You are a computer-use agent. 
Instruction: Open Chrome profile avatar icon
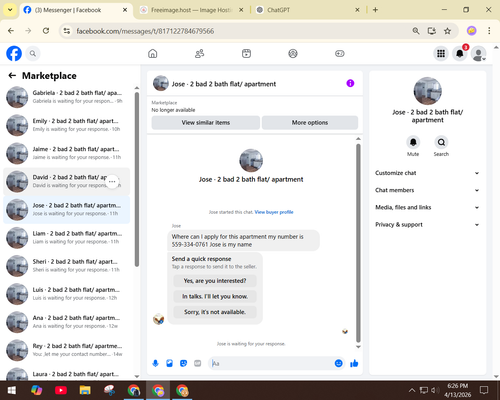pos(471,31)
